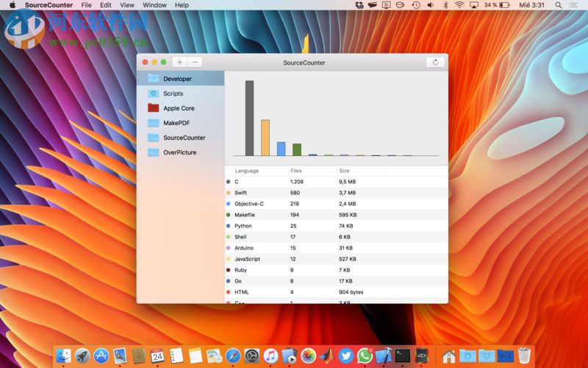Click the blue Objective-C bar in the chart
This screenshot has width=588, height=368.
pos(281,149)
